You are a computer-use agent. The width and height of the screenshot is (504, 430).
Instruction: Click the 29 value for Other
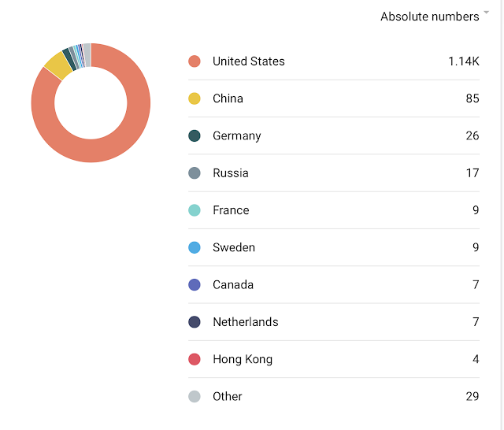click(472, 397)
